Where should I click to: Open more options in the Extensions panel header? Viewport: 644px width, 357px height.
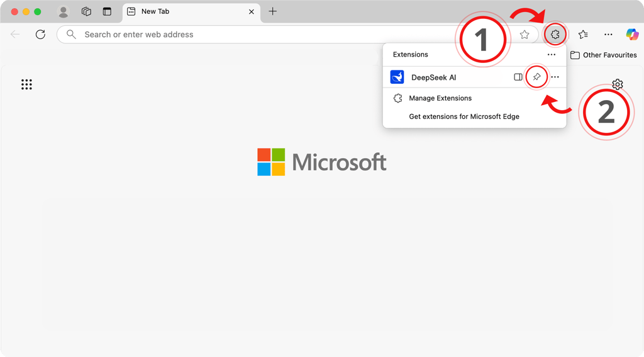tap(551, 54)
